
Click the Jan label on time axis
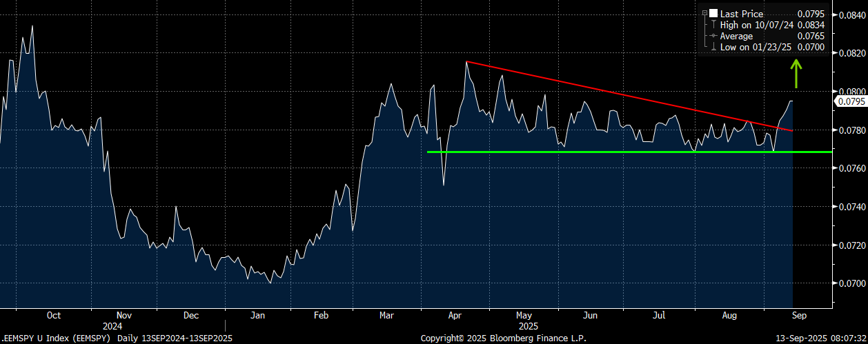coord(257,315)
